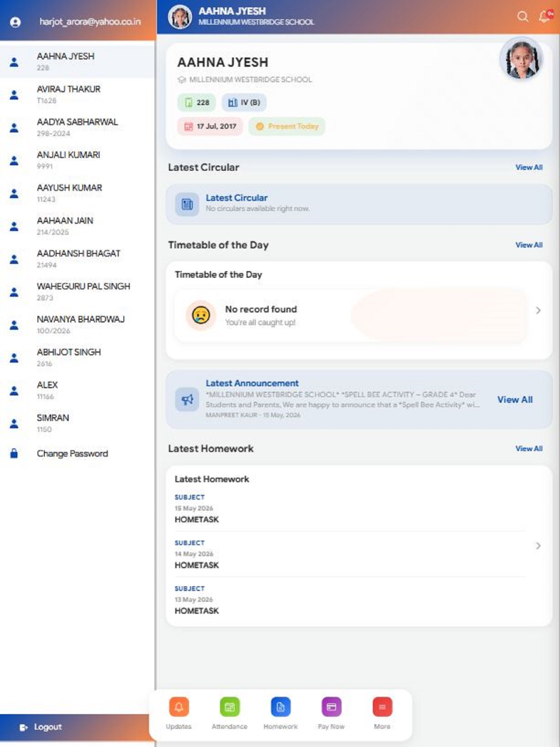Click the person icon next to SIMRAN
560x747 pixels.
click(14, 423)
